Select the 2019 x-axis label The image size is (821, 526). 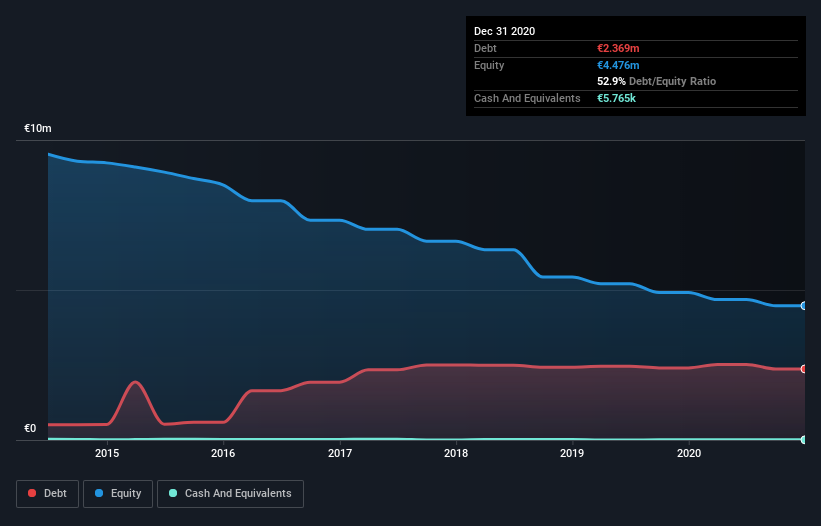pyautogui.click(x=572, y=453)
